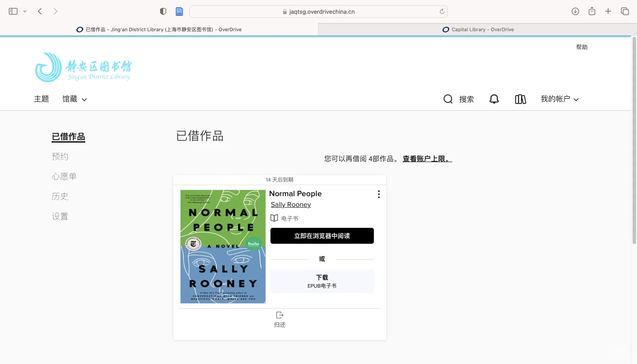The image size is (637, 364).
Task: Click the Jing'an District Library logo
Action: click(83, 67)
